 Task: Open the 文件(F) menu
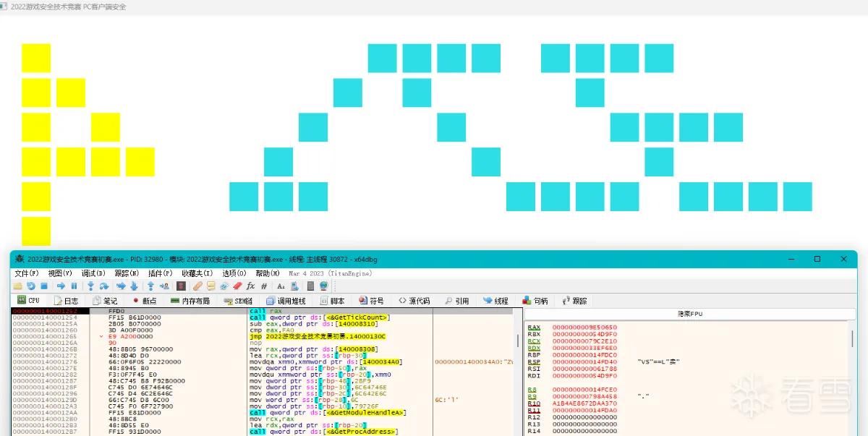point(27,273)
